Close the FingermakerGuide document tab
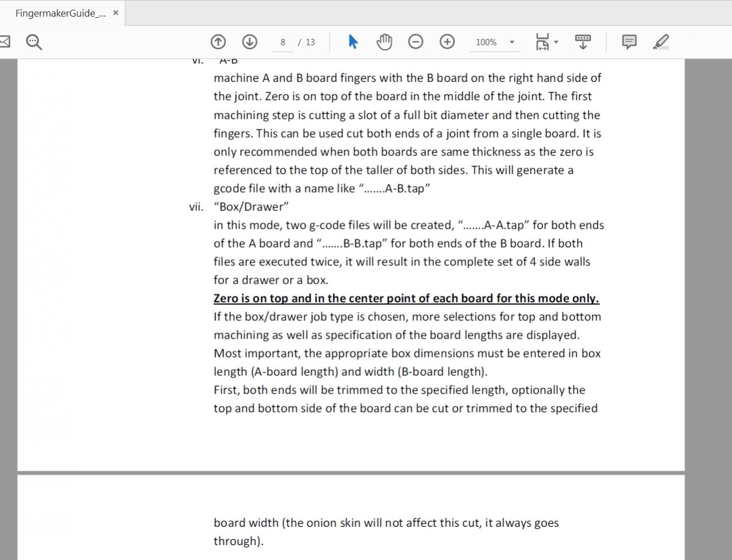Viewport: 732px width, 560px height. click(115, 13)
